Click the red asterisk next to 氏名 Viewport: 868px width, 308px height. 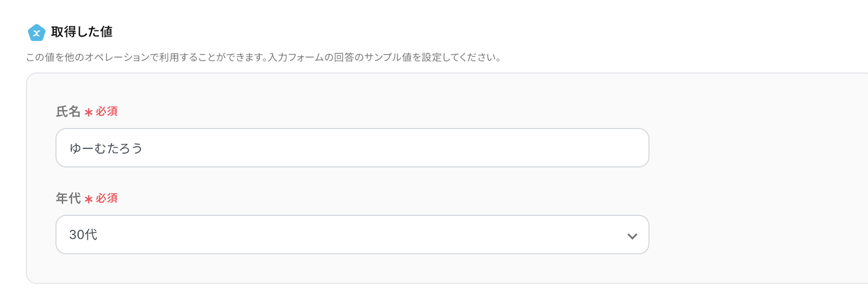[88, 112]
